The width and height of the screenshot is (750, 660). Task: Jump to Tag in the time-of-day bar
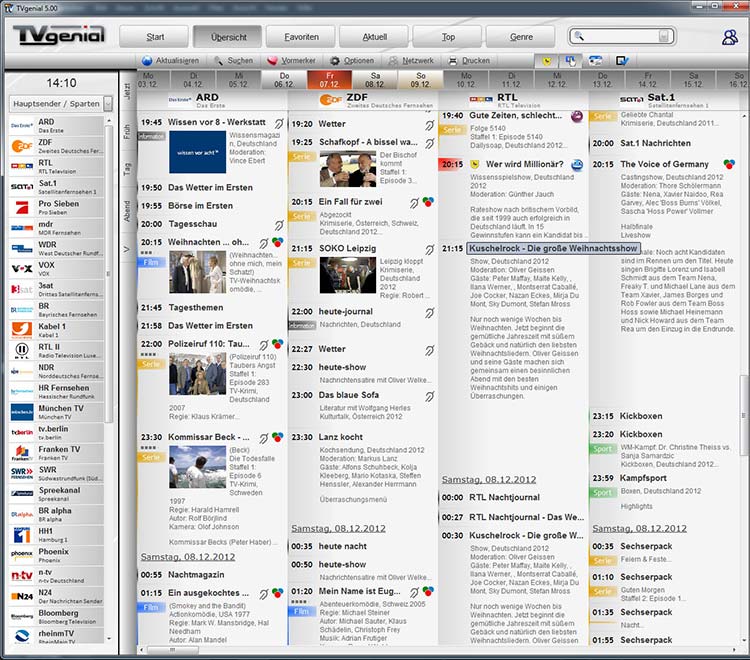[x=127, y=169]
